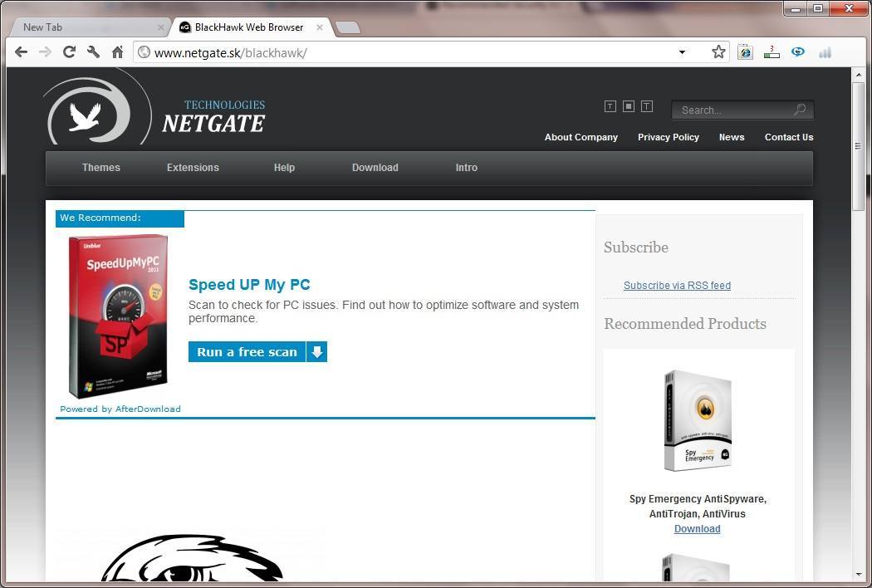Click the globe site info icon
The height and width of the screenshot is (588, 872).
pos(144,52)
